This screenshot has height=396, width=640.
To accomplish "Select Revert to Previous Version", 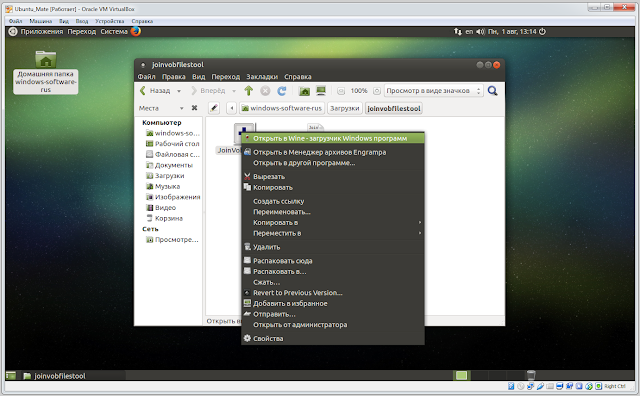I will (x=333, y=293).
